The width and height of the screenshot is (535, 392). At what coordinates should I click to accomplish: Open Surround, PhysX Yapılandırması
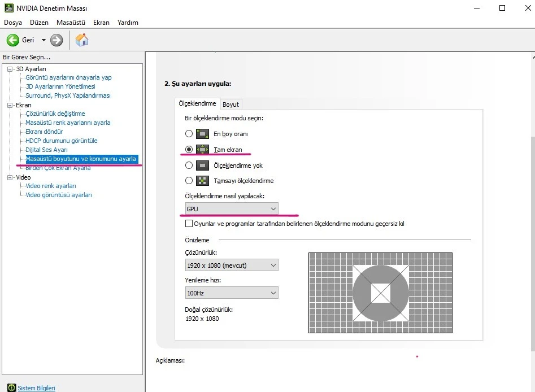(x=68, y=95)
